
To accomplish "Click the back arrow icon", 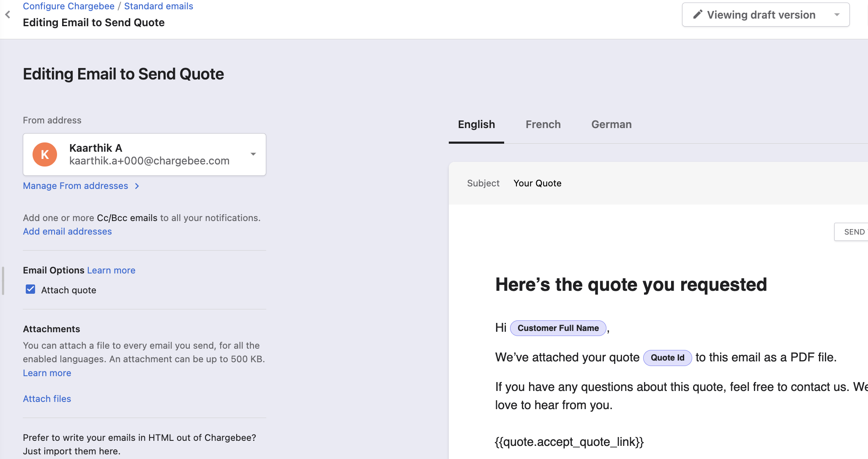I will coord(8,15).
